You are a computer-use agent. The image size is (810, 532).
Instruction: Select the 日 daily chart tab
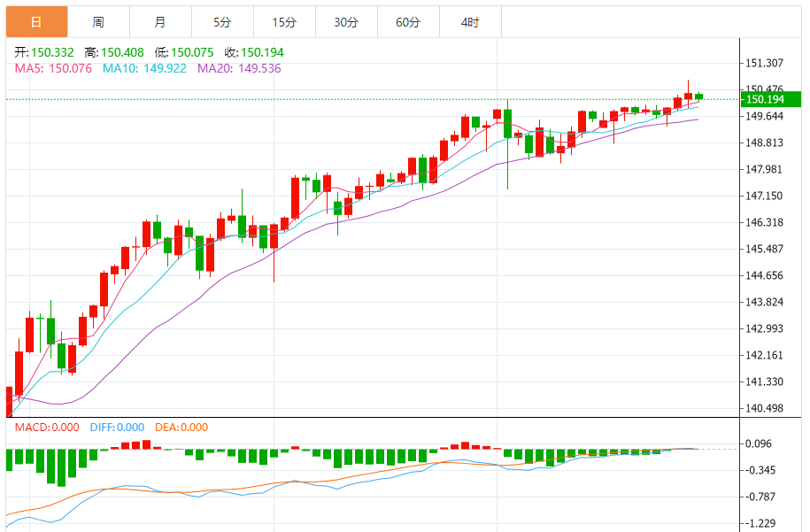[x=36, y=22]
